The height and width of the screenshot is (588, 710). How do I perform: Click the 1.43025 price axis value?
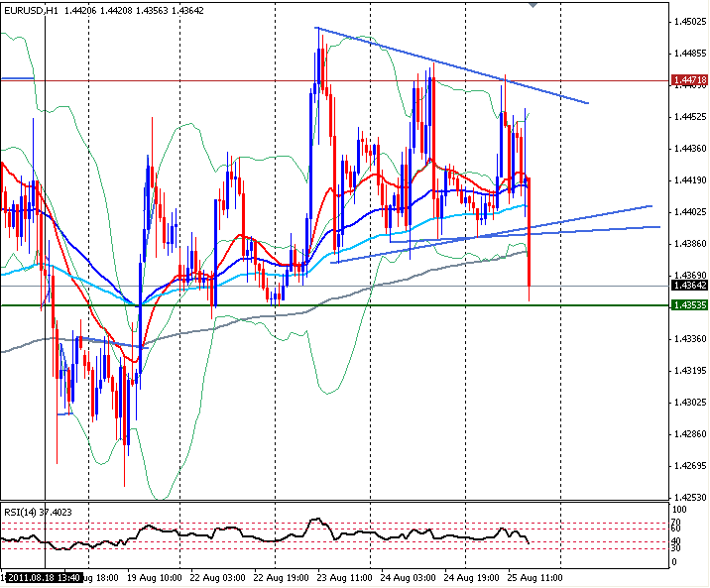pos(689,403)
